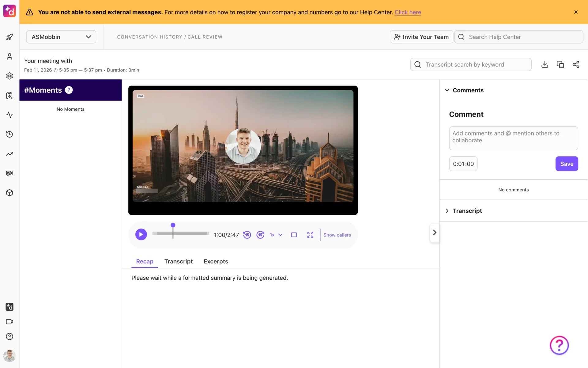The width and height of the screenshot is (588, 368).
Task: Rewind 15 seconds in playback
Action: pos(247,235)
